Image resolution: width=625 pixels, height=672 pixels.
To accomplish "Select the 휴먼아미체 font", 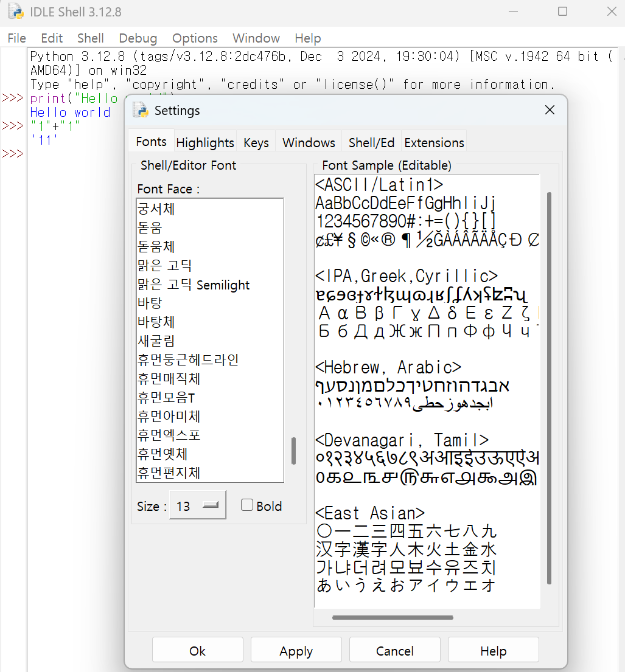I will [x=210, y=416].
